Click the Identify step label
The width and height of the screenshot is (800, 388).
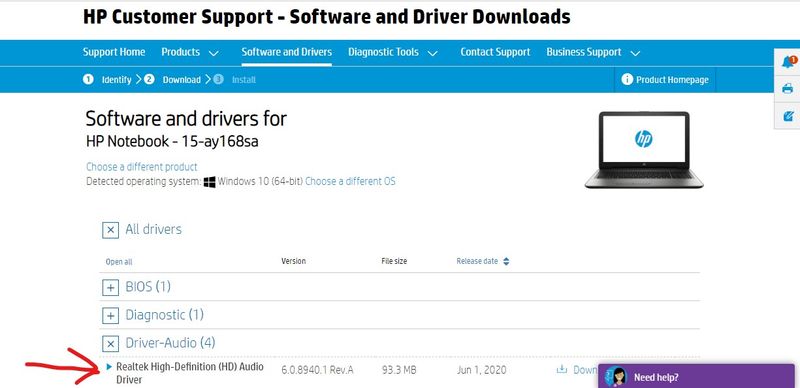pos(116,80)
